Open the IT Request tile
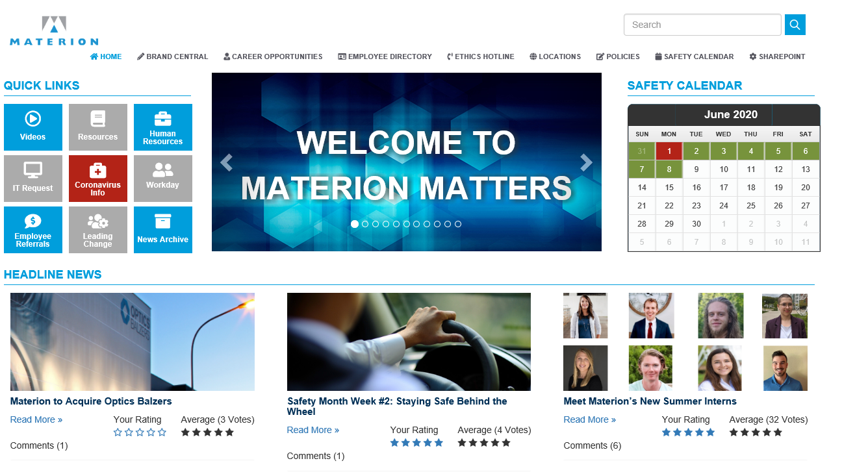The height and width of the screenshot is (474, 868). coord(33,179)
